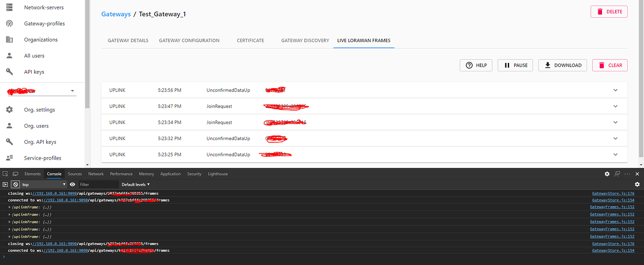This screenshot has height=265, width=644.
Task: Delete the Test_Gateway_1 gateway
Action: (x=609, y=12)
